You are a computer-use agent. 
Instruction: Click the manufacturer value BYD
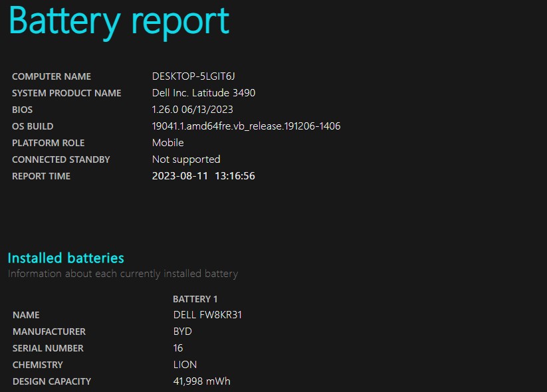tap(182, 332)
